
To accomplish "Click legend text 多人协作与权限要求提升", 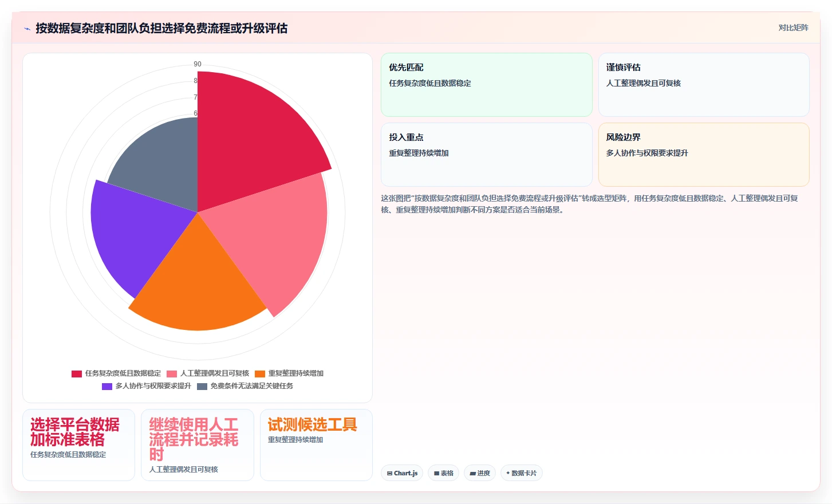I will 153,386.
